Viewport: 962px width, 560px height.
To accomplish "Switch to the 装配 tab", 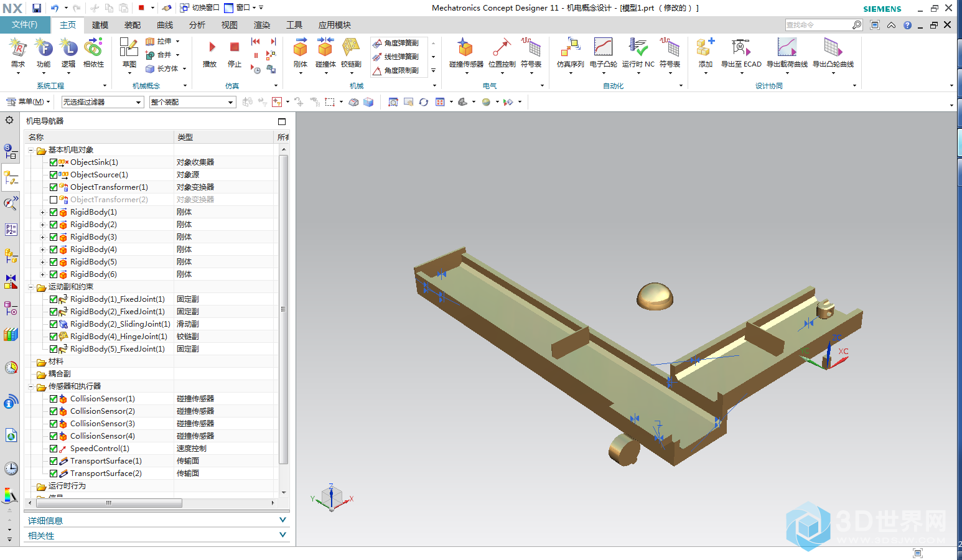I will pos(133,25).
